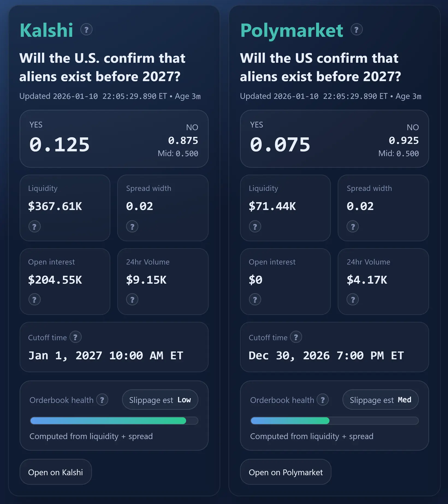Toggle the Slippage est Low pill on Kalshi
This screenshot has width=448, height=504.
[160, 400]
